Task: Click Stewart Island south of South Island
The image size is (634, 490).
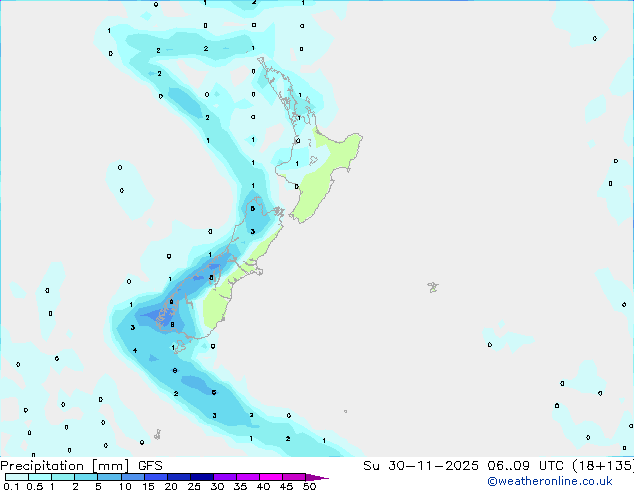Action: tap(179, 347)
